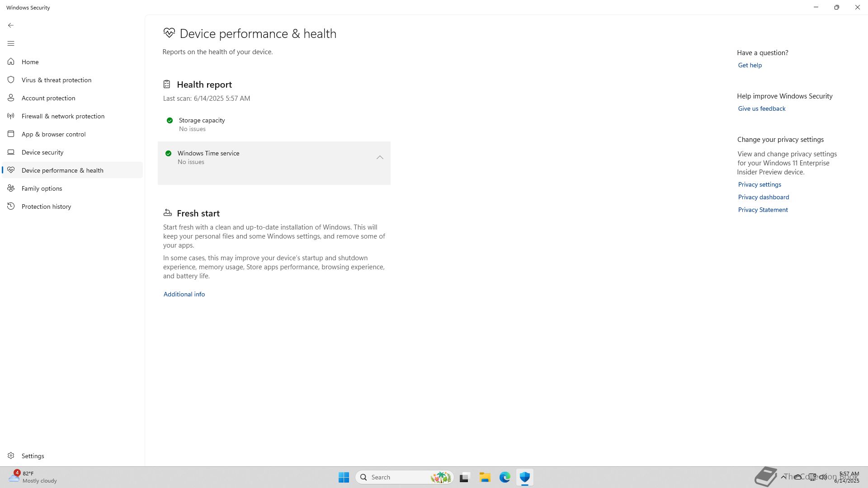The image size is (868, 488).
Task: Open Give us feedback link
Action: tap(761, 108)
